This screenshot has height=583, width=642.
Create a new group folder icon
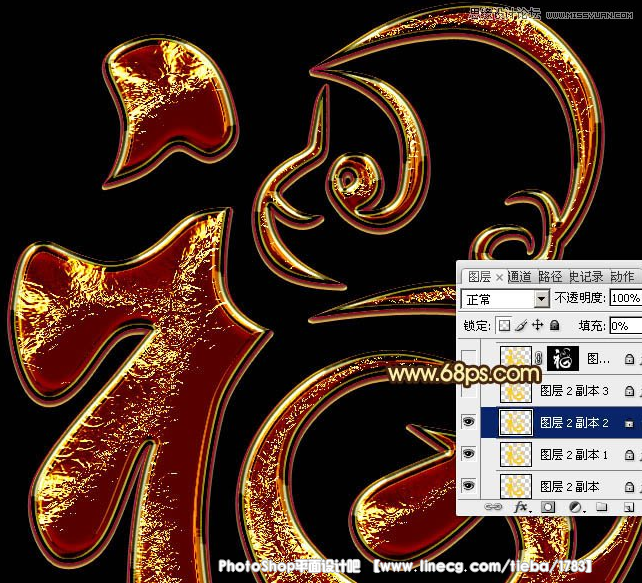[x=601, y=507]
